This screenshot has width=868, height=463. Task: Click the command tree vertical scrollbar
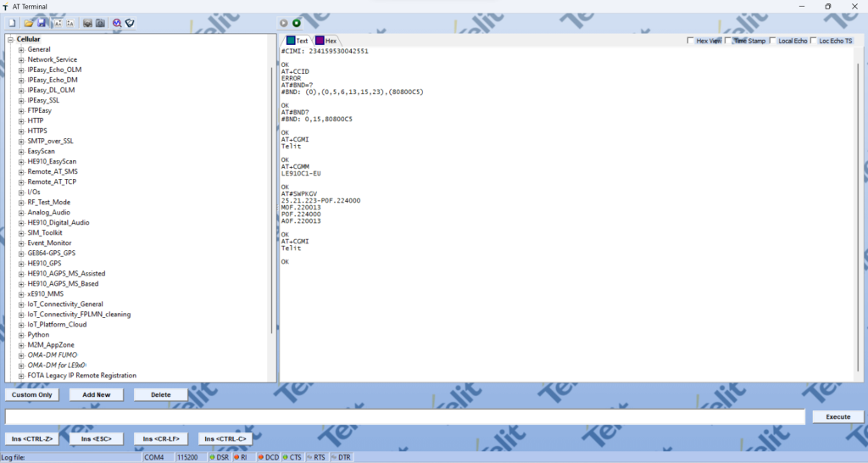(x=272, y=199)
